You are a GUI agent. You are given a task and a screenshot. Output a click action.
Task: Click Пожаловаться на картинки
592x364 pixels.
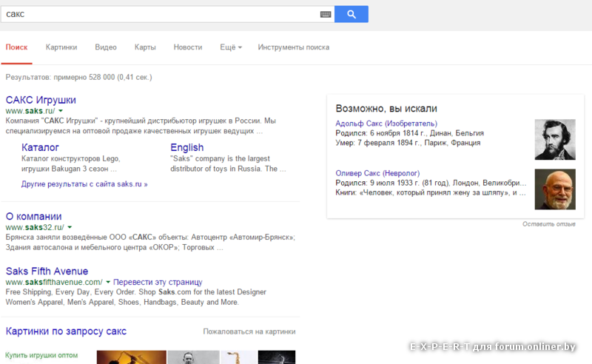(249, 331)
